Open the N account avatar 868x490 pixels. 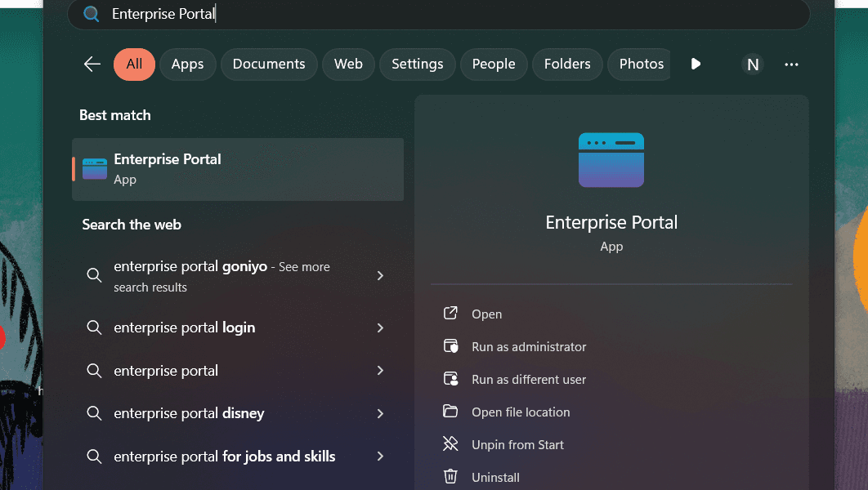coord(753,65)
